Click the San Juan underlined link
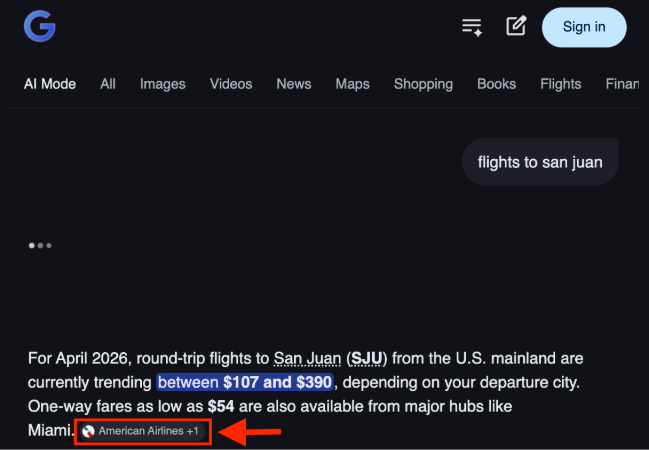 pyautogui.click(x=308, y=359)
